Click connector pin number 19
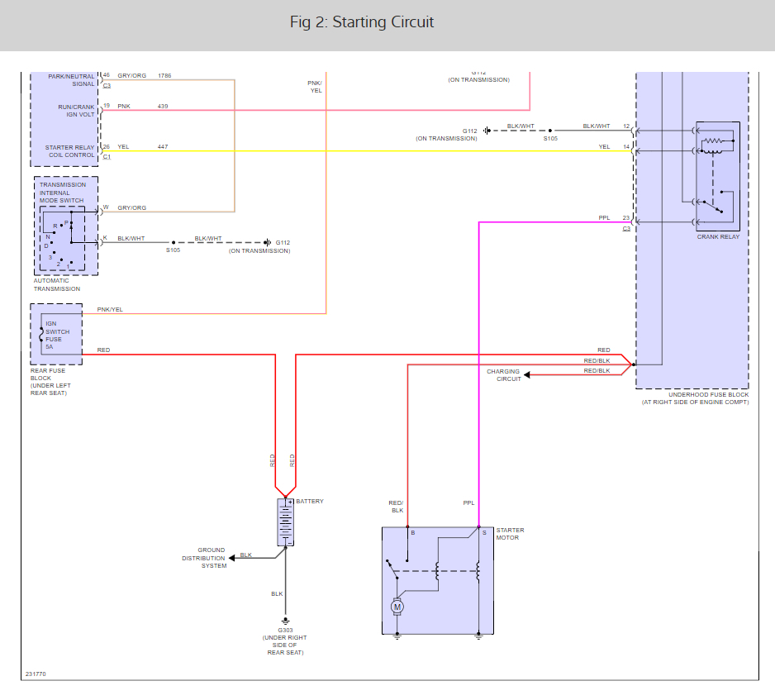Screen dimensions: 775x700 (107, 106)
